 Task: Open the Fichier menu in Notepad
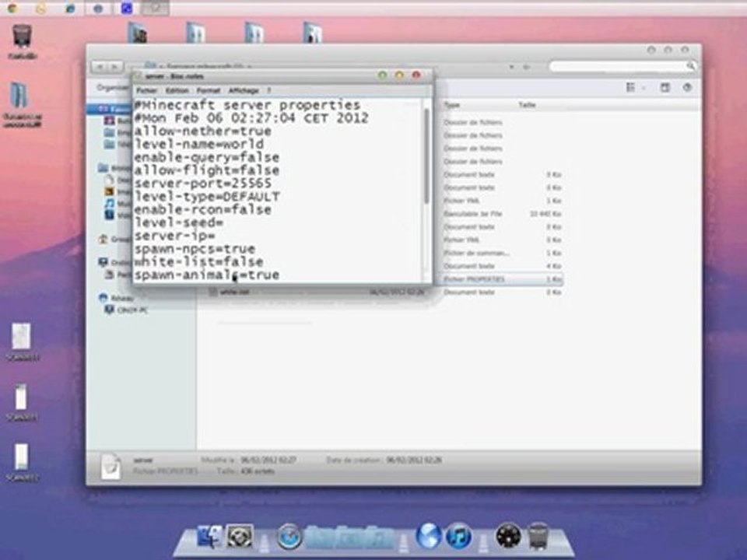[147, 90]
